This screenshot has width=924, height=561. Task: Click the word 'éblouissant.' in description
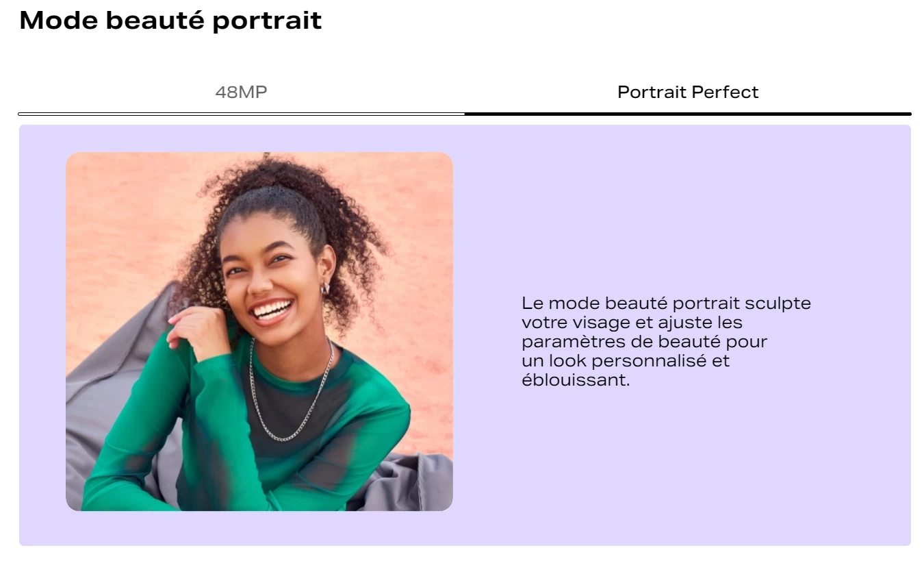point(575,379)
